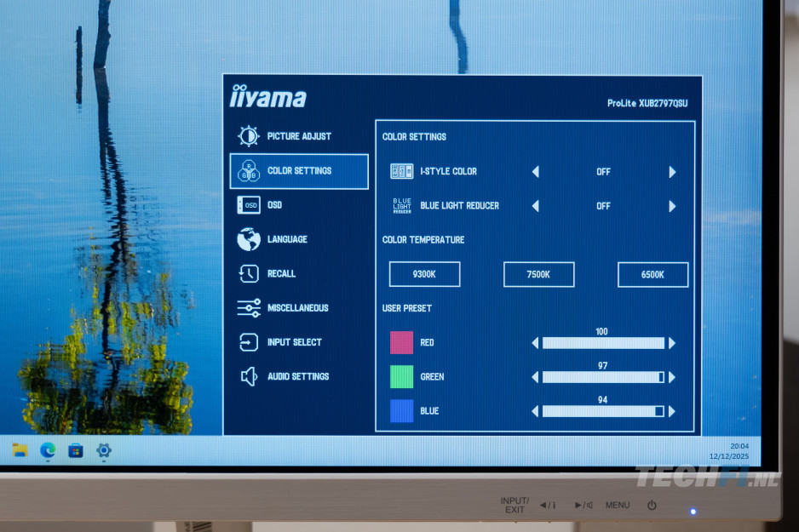Set color temperature to 6500K
The width and height of the screenshot is (799, 532).
point(652,274)
